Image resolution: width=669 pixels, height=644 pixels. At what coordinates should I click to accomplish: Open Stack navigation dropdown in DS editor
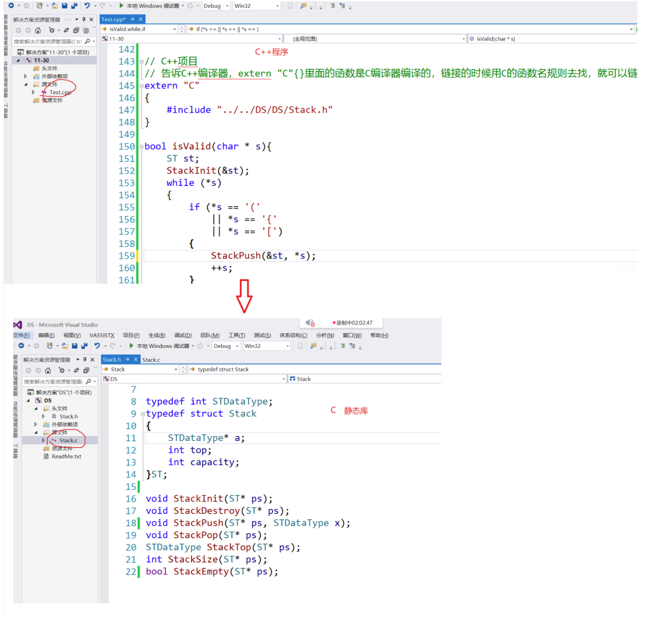140,369
